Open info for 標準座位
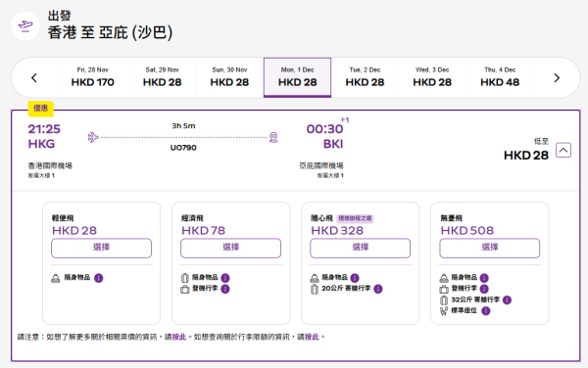This screenshot has width=588, height=368. point(486,311)
